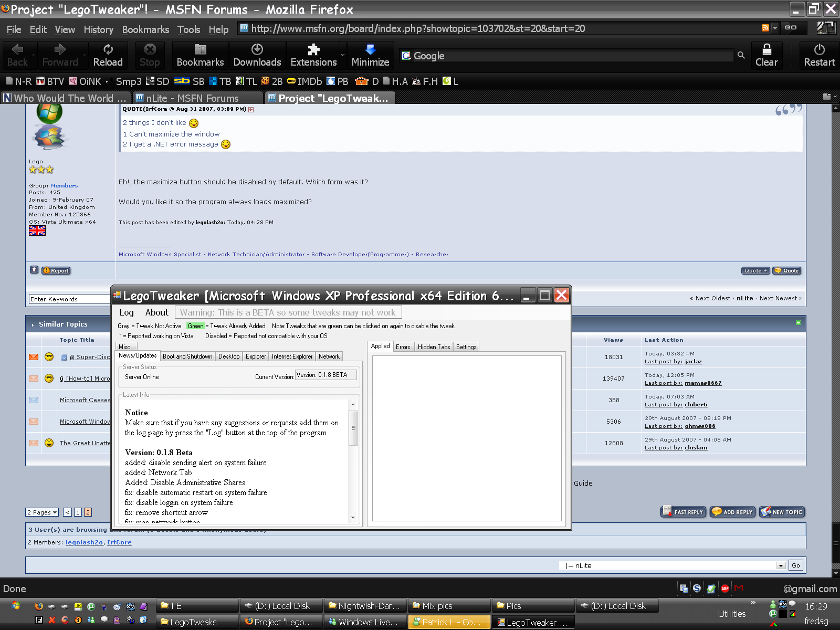Click the Report button under Lego's post
Image resolution: width=840 pixels, height=630 pixels.
(x=56, y=270)
